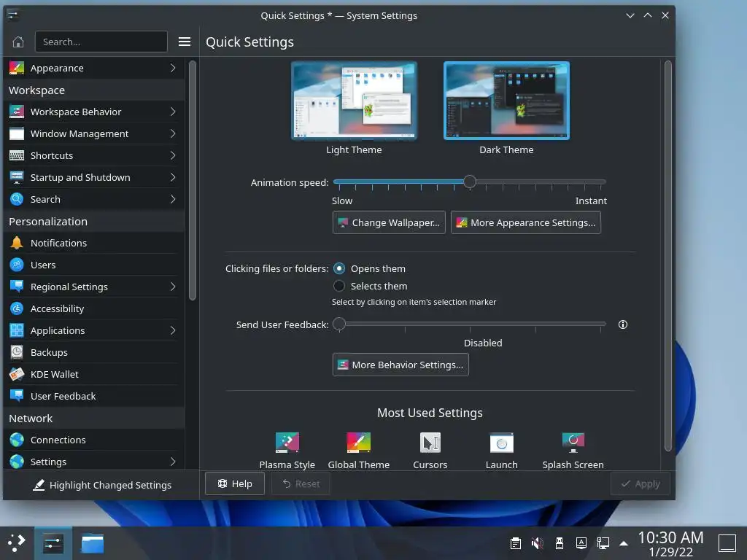
Task: Click the Users icon in sidebar
Action: pyautogui.click(x=17, y=265)
